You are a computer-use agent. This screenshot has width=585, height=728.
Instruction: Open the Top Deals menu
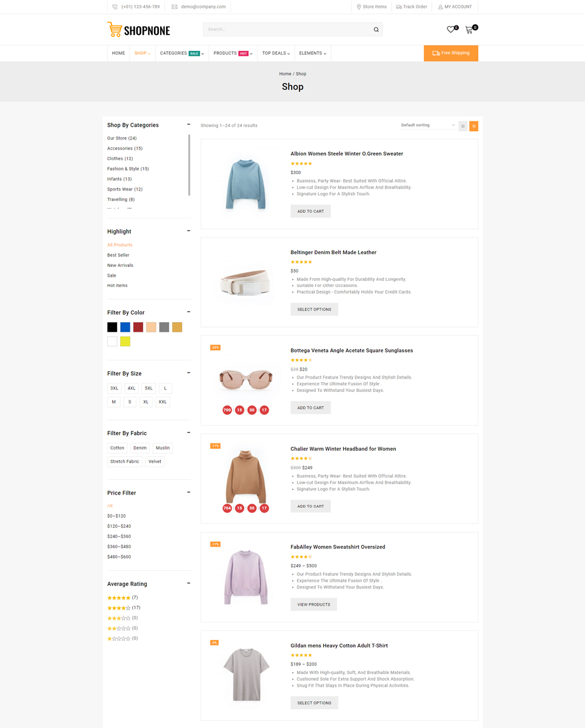click(276, 53)
